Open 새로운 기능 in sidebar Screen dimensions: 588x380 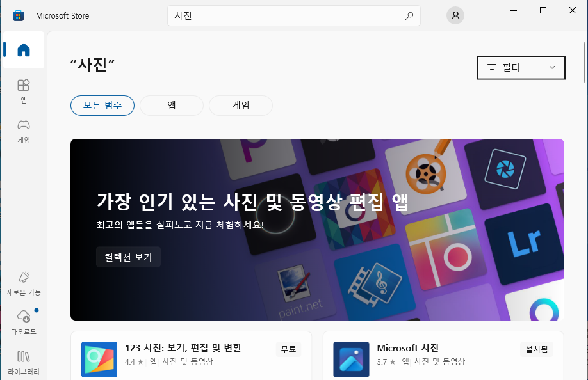[24, 283]
